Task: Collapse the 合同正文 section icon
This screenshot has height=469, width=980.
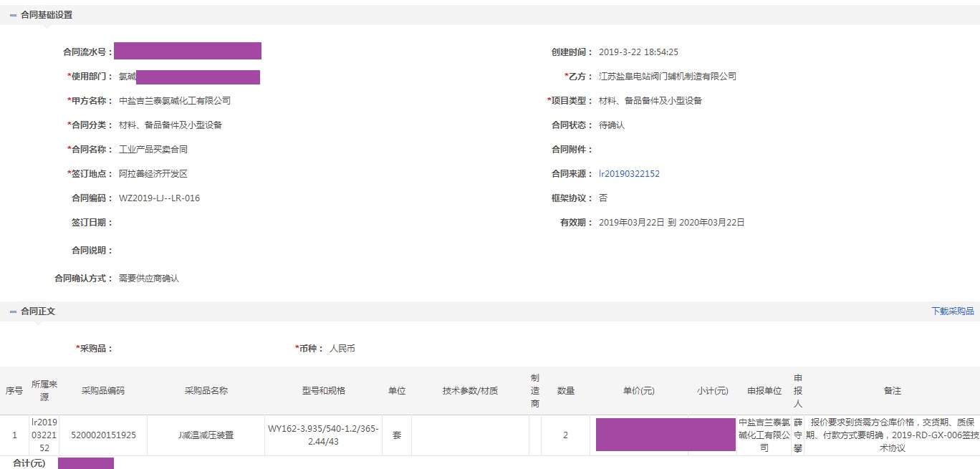Action: [x=13, y=311]
